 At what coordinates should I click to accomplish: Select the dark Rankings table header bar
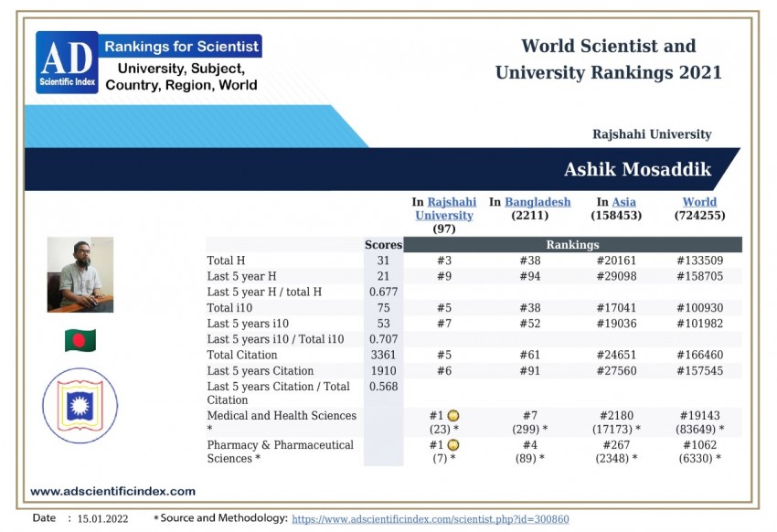point(572,245)
